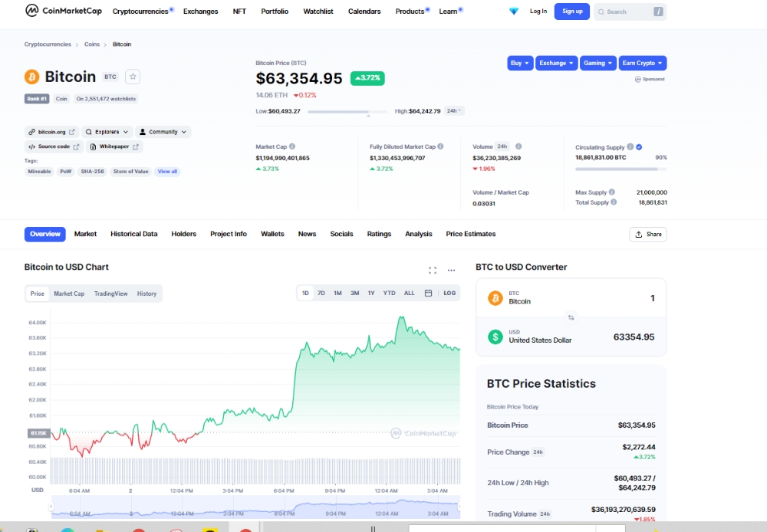Open info tooltip for Max Supply

(612, 192)
